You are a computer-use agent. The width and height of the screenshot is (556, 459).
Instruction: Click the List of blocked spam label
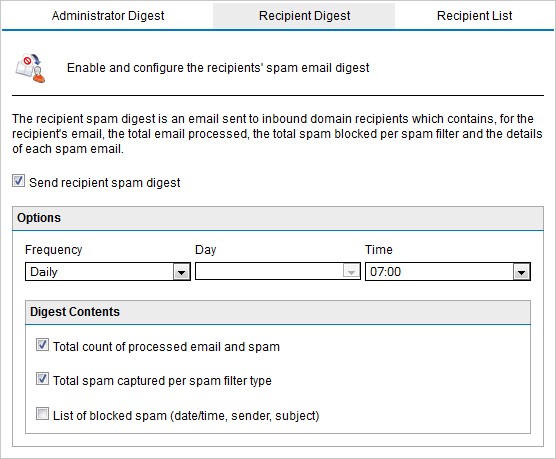[x=186, y=415]
